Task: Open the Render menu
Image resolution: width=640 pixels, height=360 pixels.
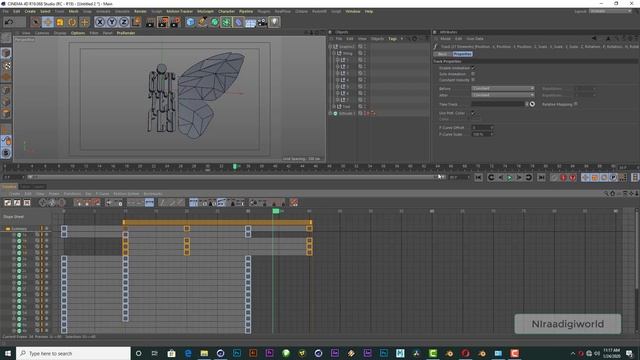Action: (x=140, y=11)
